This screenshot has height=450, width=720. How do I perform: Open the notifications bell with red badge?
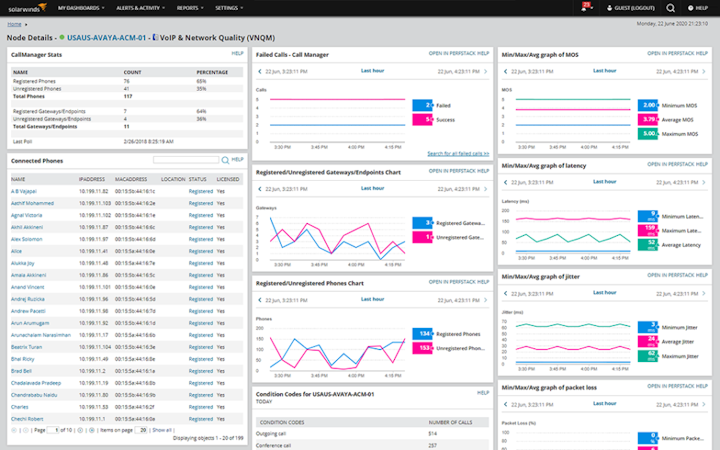[x=586, y=7]
